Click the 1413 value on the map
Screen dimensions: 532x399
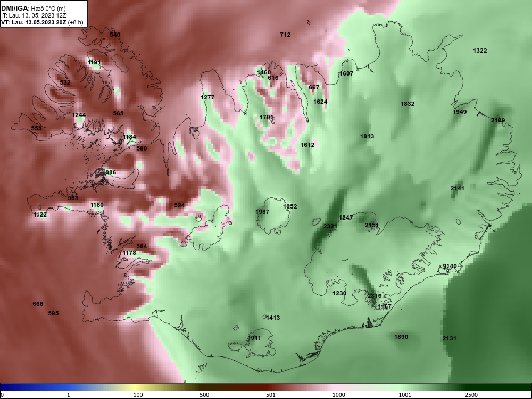click(x=273, y=318)
